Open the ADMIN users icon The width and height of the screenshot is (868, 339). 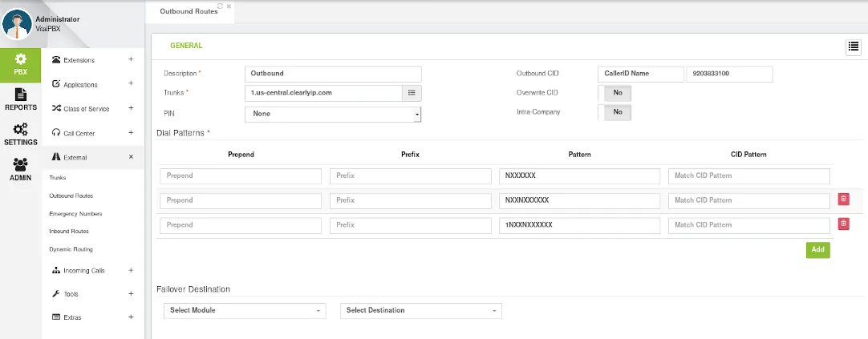pyautogui.click(x=21, y=165)
